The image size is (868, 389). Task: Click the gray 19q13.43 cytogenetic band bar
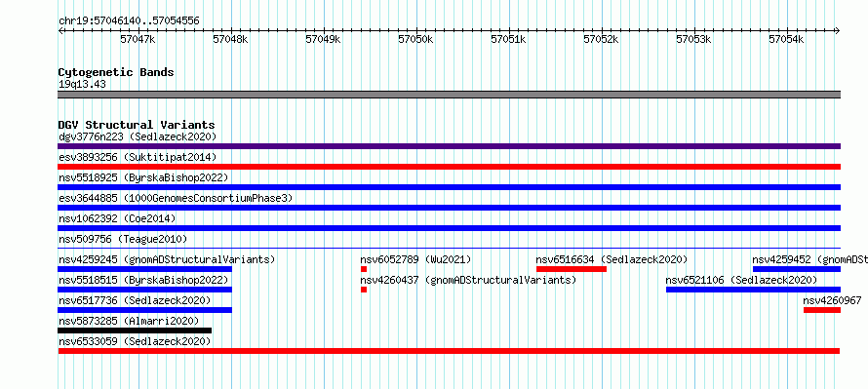coord(449,95)
